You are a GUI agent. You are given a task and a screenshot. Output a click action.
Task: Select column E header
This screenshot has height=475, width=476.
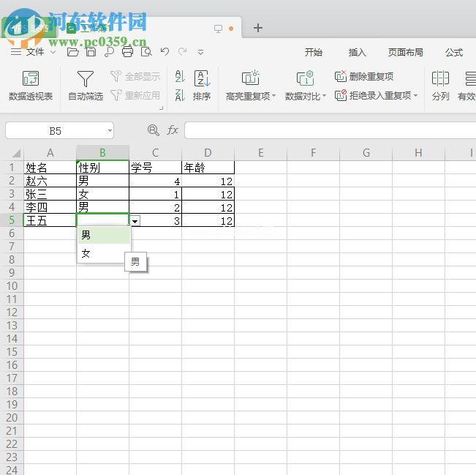(x=261, y=152)
